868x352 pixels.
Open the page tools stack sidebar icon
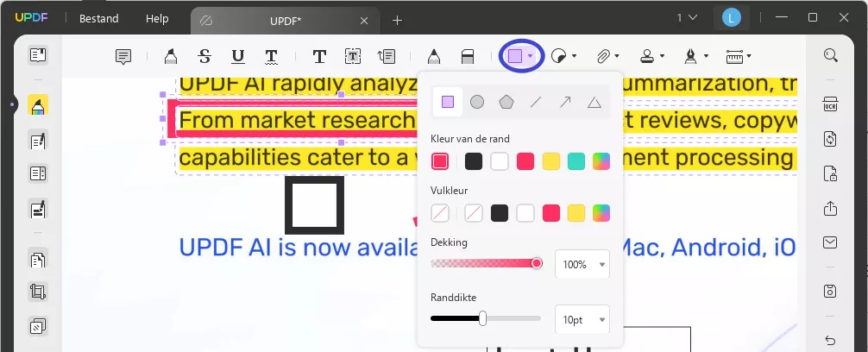point(38,326)
